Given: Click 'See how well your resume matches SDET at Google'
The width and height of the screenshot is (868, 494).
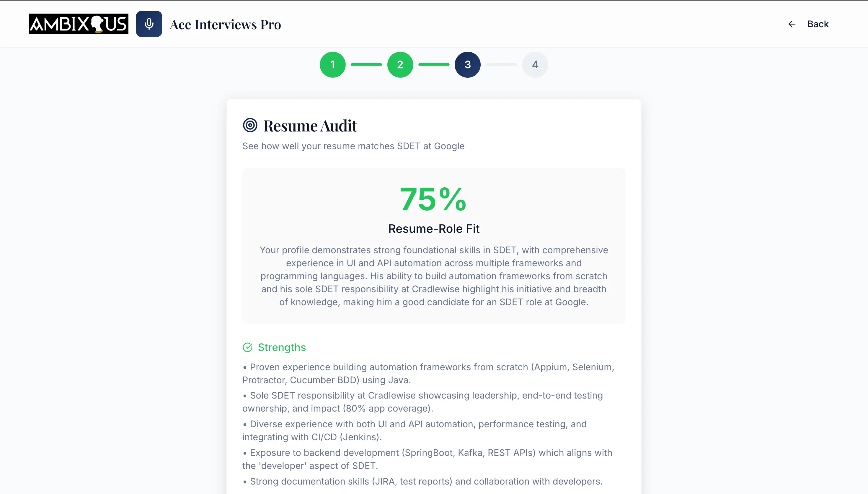Looking at the screenshot, I should click(353, 146).
